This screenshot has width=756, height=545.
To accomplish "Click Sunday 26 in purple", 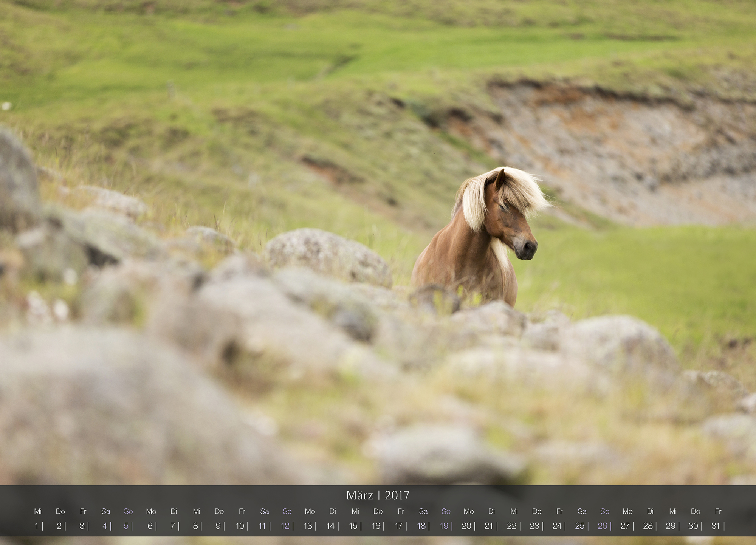I will click(x=603, y=526).
